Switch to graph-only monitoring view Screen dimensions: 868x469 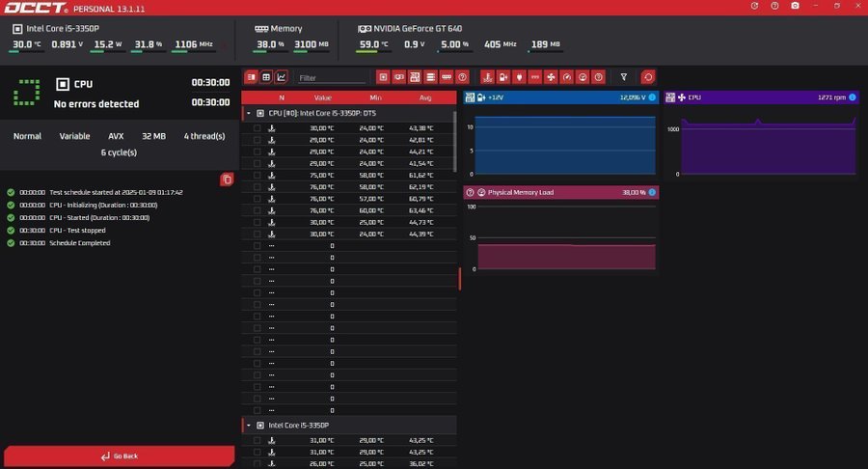(282, 77)
